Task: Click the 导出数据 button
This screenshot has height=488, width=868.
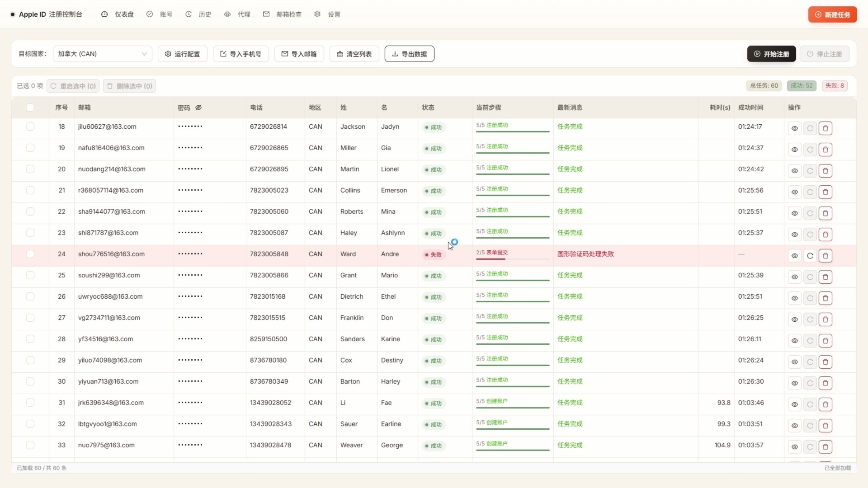Action: [410, 54]
